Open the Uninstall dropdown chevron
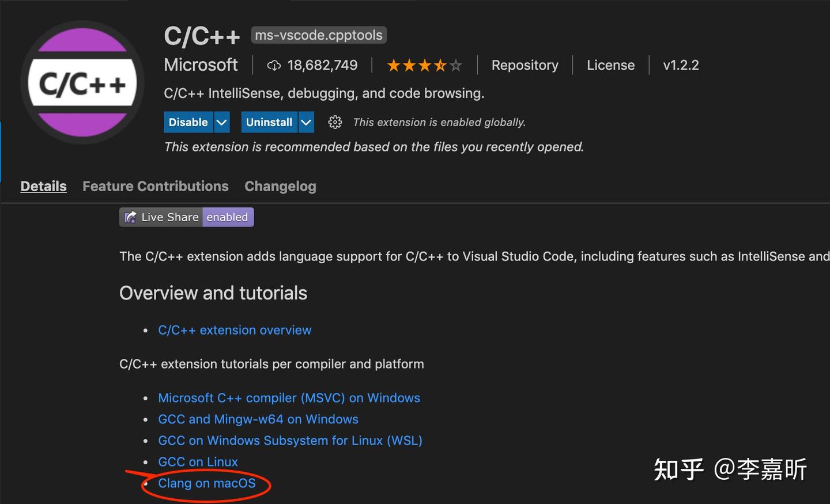Screen dimensions: 830x504 [305, 122]
